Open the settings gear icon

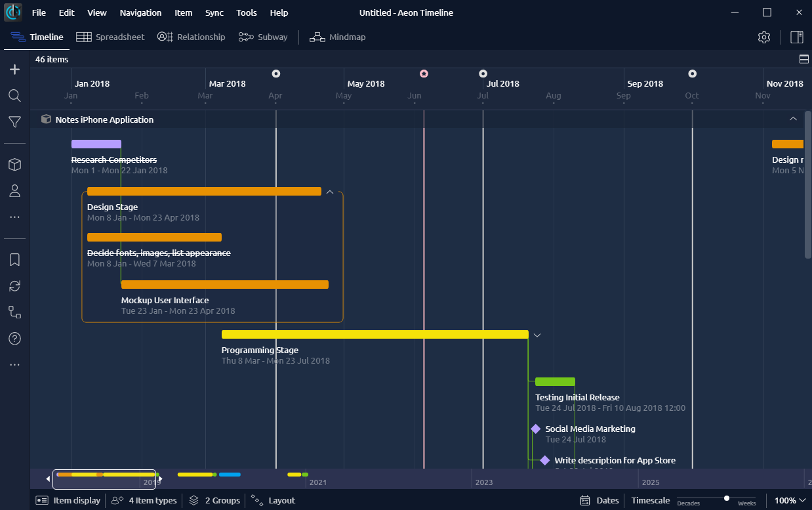(763, 37)
